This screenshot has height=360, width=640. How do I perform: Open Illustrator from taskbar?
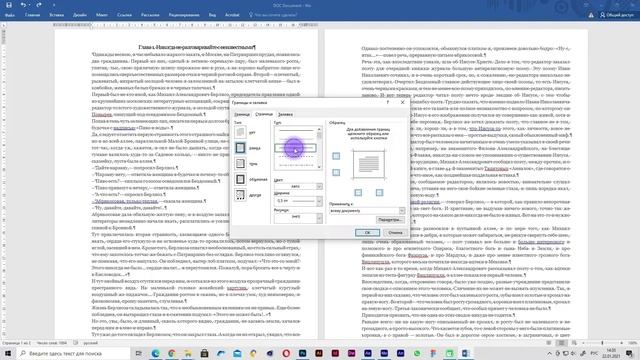coord(319,353)
